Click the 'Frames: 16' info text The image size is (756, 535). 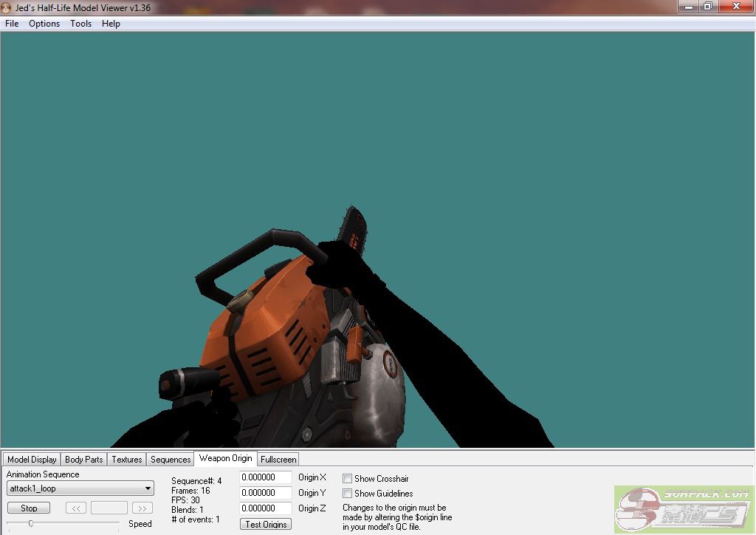click(190, 491)
